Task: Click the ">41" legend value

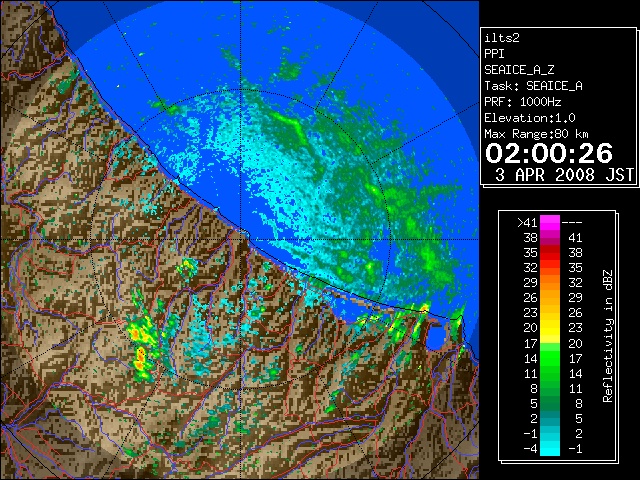Action: click(527, 223)
